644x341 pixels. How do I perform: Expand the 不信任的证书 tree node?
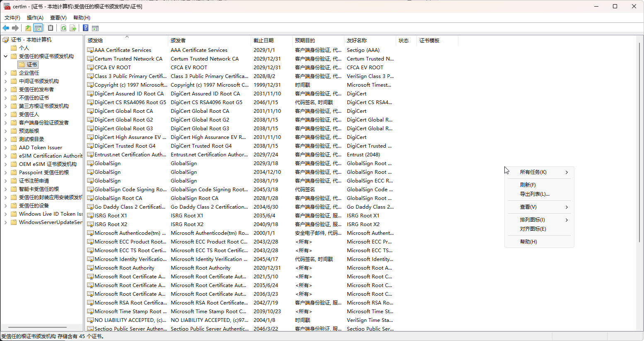pos(6,98)
